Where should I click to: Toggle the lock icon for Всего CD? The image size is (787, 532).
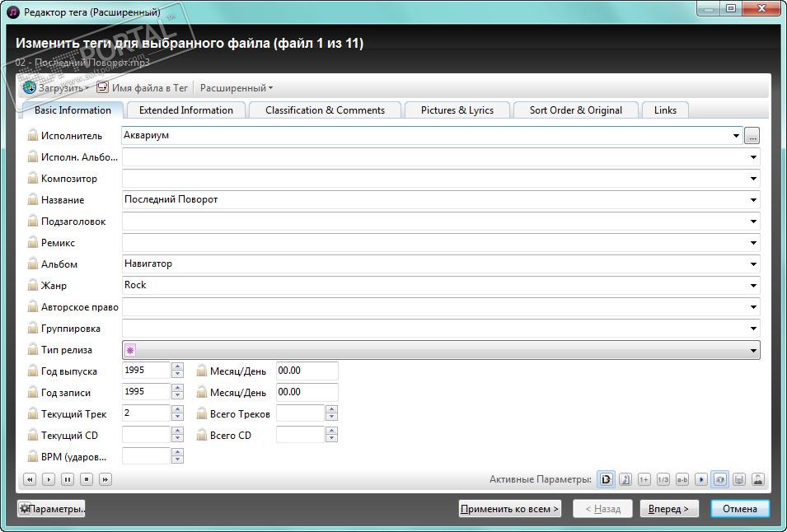point(202,435)
